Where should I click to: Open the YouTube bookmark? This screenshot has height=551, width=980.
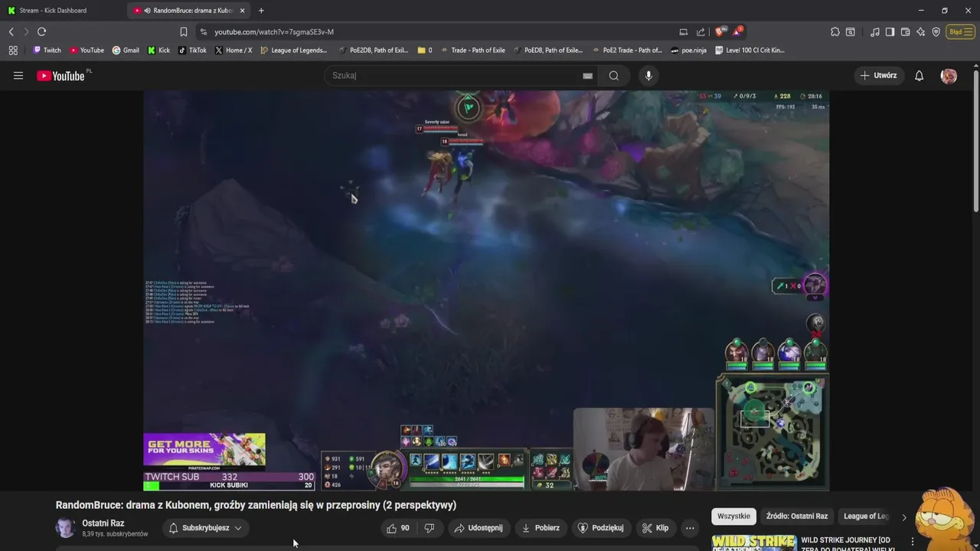[x=87, y=51]
